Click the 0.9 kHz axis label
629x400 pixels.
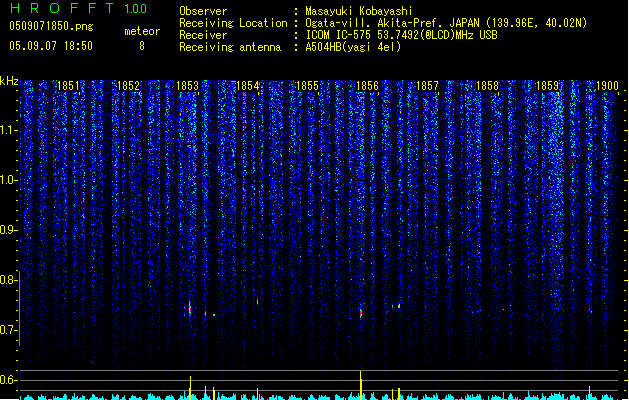click(x=9, y=230)
